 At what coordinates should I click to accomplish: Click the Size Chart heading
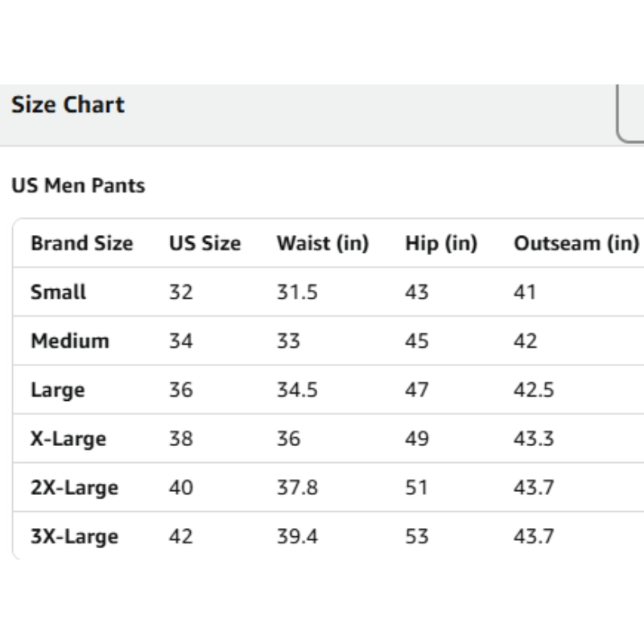click(x=68, y=105)
